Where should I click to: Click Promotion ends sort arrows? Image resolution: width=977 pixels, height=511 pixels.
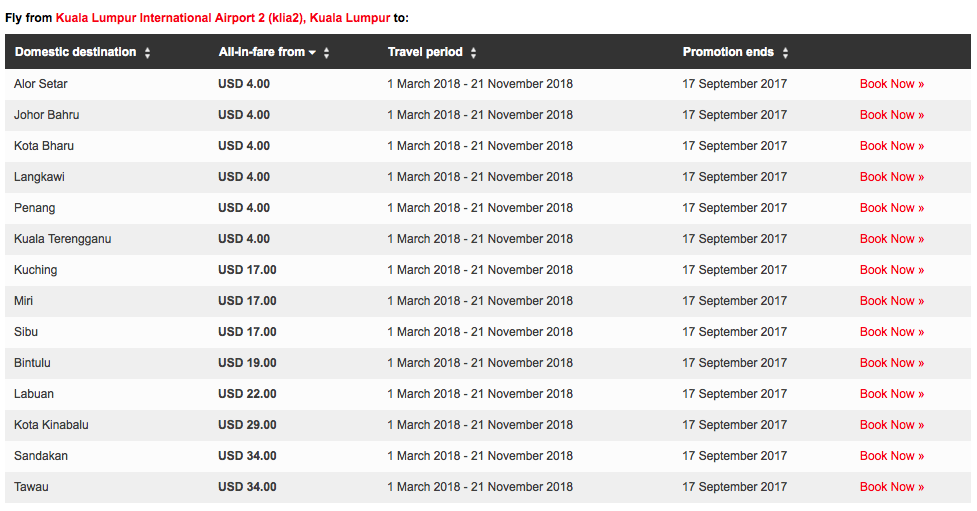point(785,53)
